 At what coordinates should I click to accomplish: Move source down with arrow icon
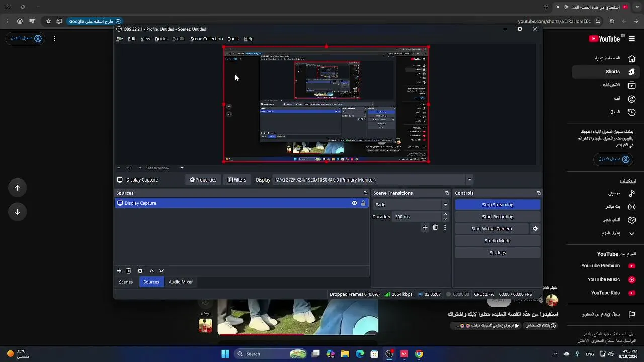[x=161, y=271]
